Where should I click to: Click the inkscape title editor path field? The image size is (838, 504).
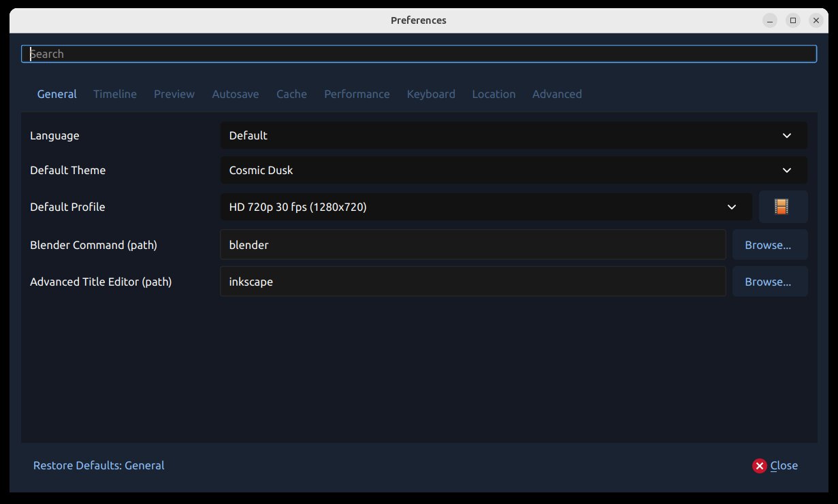(472, 282)
